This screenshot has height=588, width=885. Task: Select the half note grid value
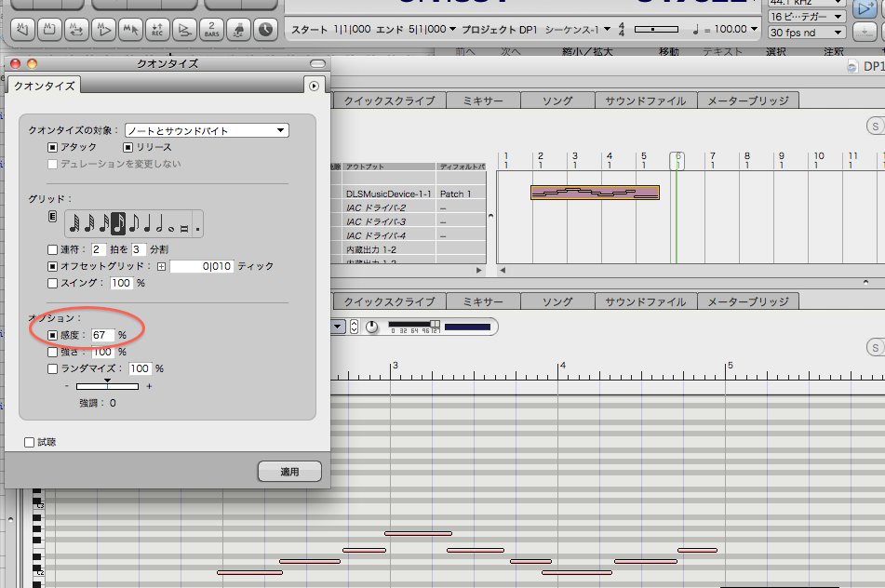point(159,223)
